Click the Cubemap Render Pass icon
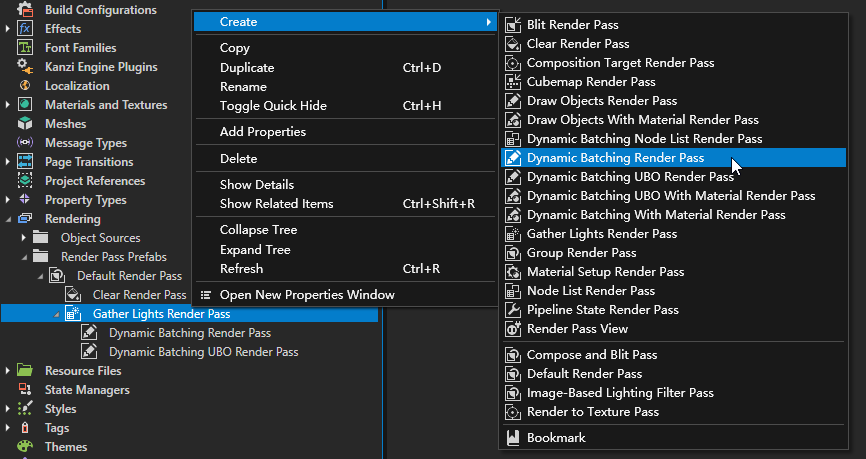866x459 pixels. point(513,82)
